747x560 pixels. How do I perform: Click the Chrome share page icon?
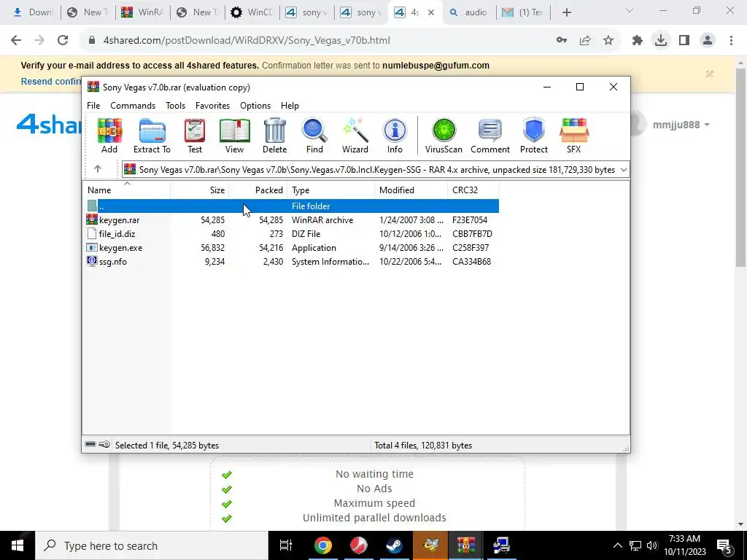[585, 41]
